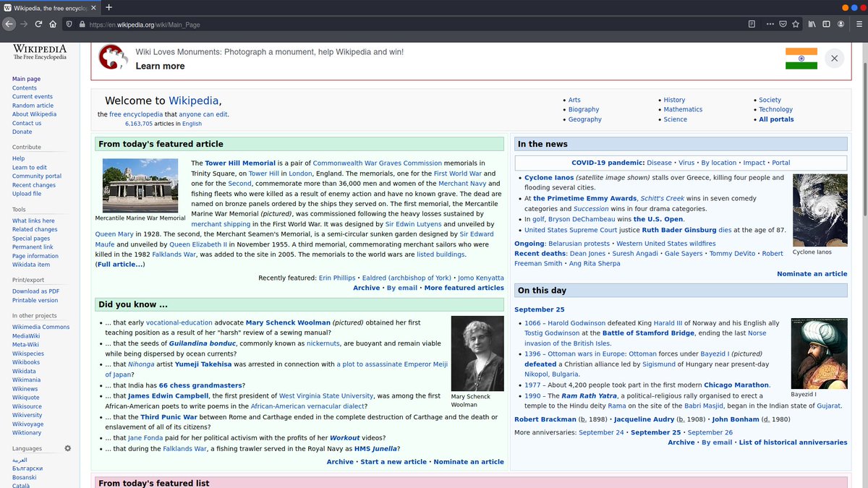Open Recent changes sidebar link
The width and height of the screenshot is (868, 488).
[34, 184]
